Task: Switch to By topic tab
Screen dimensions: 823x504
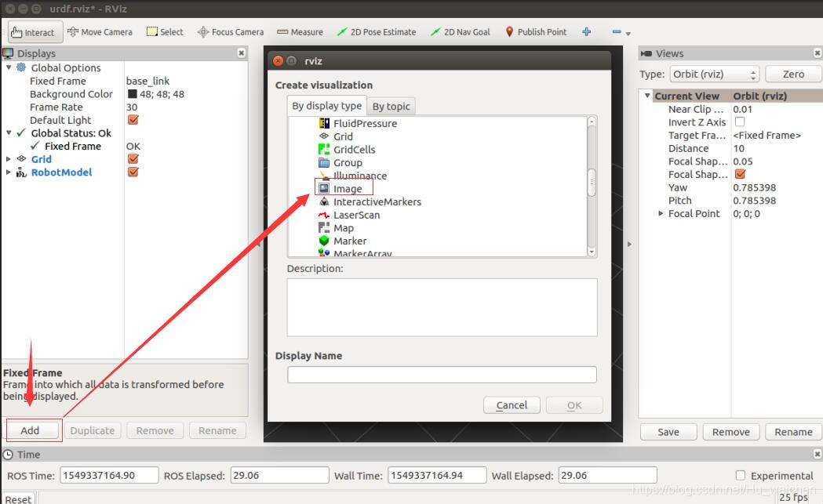Action: point(391,107)
